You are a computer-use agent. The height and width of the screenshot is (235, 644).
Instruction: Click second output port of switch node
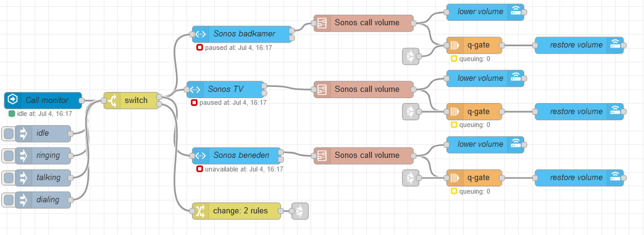pyautogui.click(x=159, y=105)
